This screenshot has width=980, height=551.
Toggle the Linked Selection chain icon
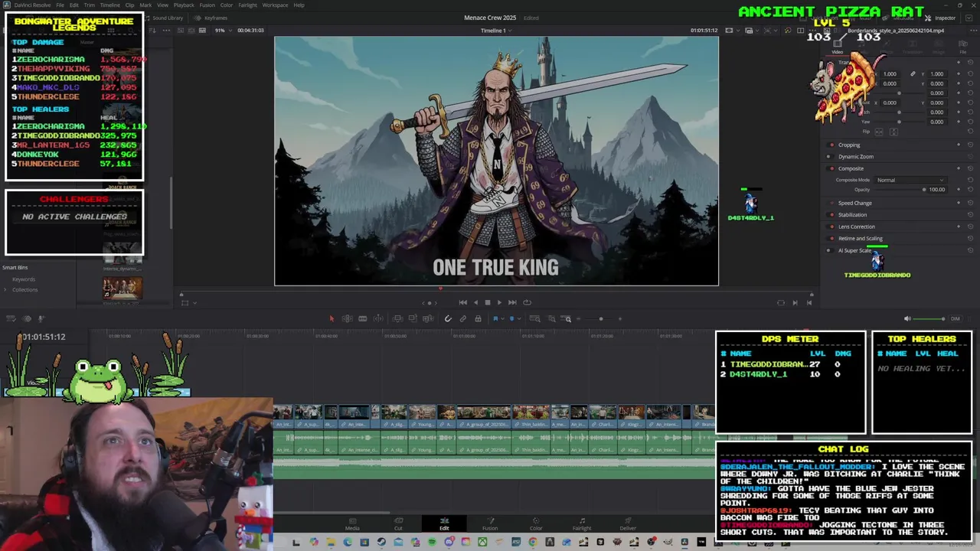pos(463,318)
